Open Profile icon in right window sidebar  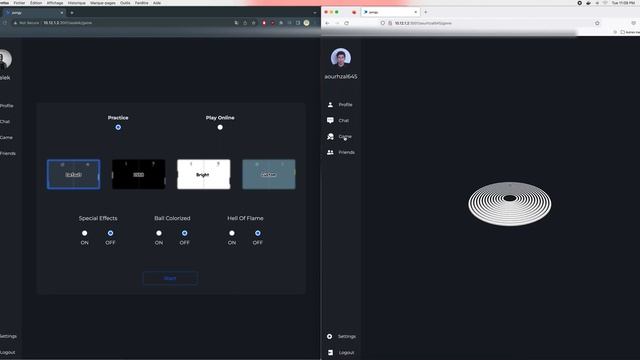pos(330,105)
